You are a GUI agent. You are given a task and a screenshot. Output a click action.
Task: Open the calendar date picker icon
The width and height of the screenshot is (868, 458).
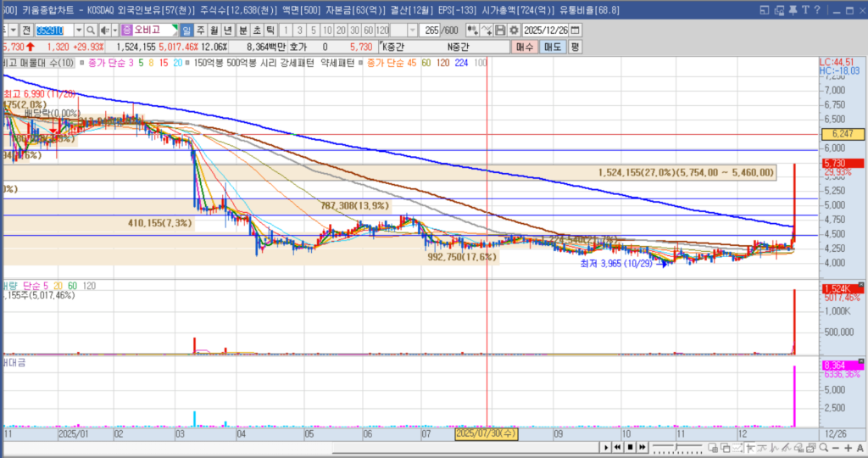pos(576,30)
